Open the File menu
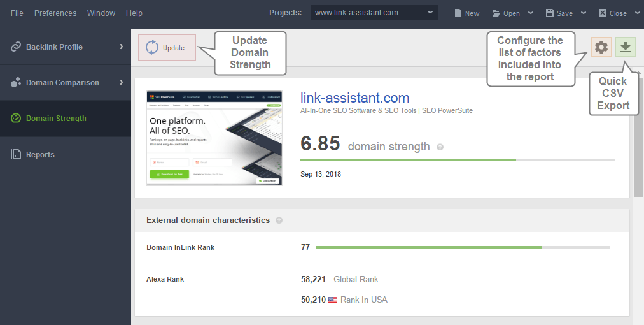 click(17, 13)
